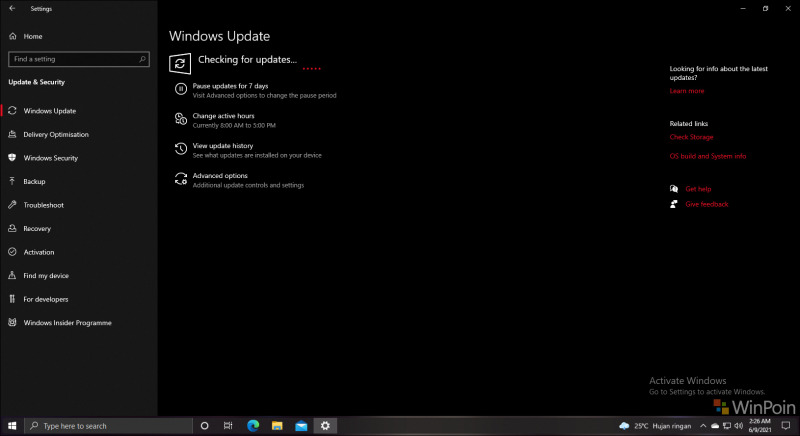Click the Windows Update sync icon in sidebar

point(12,111)
